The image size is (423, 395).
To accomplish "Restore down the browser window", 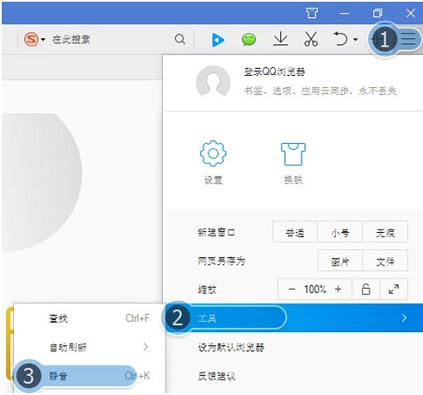I will coord(377,13).
